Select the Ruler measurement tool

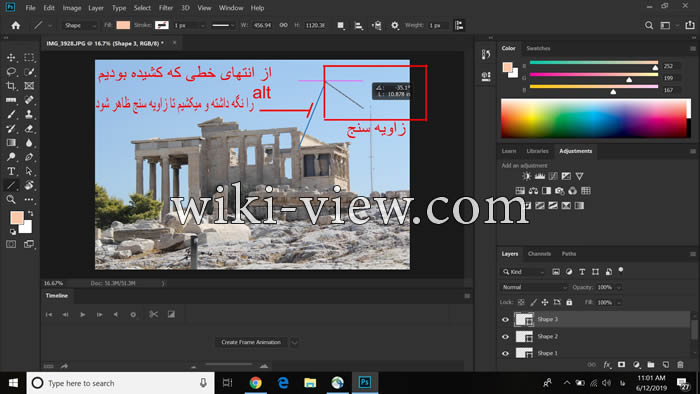tap(11, 100)
